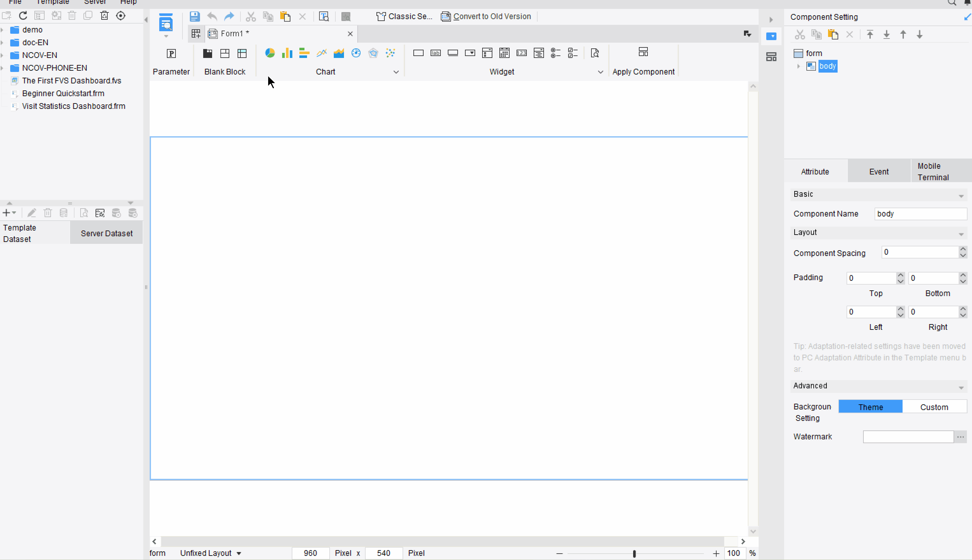The image size is (972, 560).
Task: Insert a pie chart component
Action: click(270, 53)
